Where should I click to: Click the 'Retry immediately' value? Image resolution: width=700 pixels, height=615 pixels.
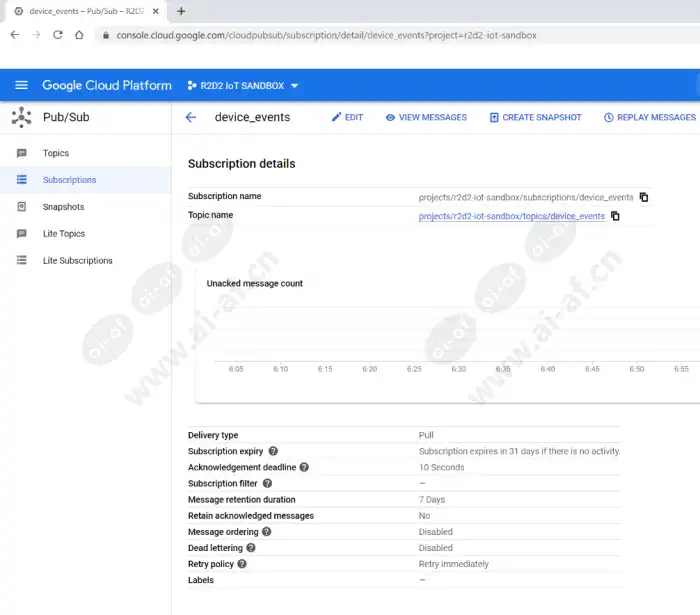click(x=454, y=564)
